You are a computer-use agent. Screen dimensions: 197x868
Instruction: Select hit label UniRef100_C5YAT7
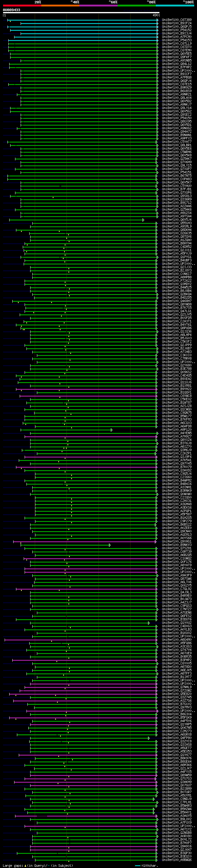tap(177, 142)
